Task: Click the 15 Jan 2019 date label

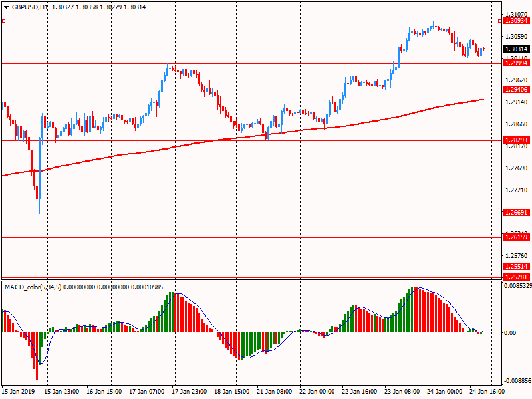Action: click(18, 392)
